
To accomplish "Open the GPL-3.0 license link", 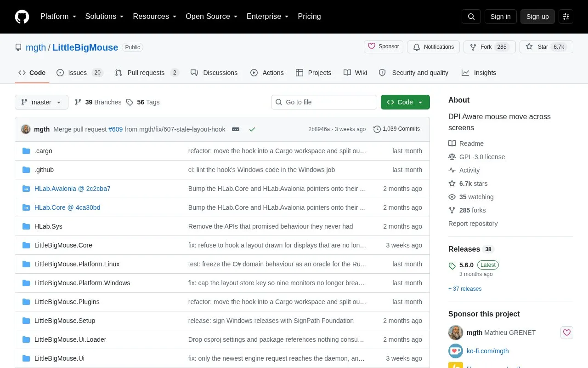I will tap(476, 157).
